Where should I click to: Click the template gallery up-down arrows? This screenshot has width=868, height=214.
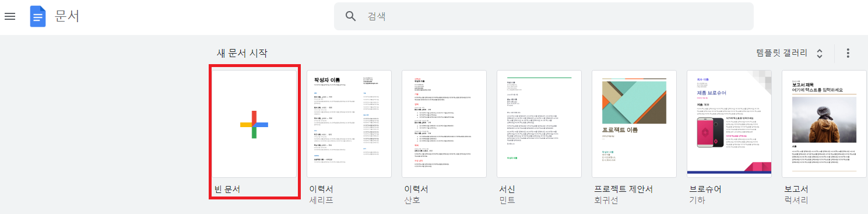(819, 54)
